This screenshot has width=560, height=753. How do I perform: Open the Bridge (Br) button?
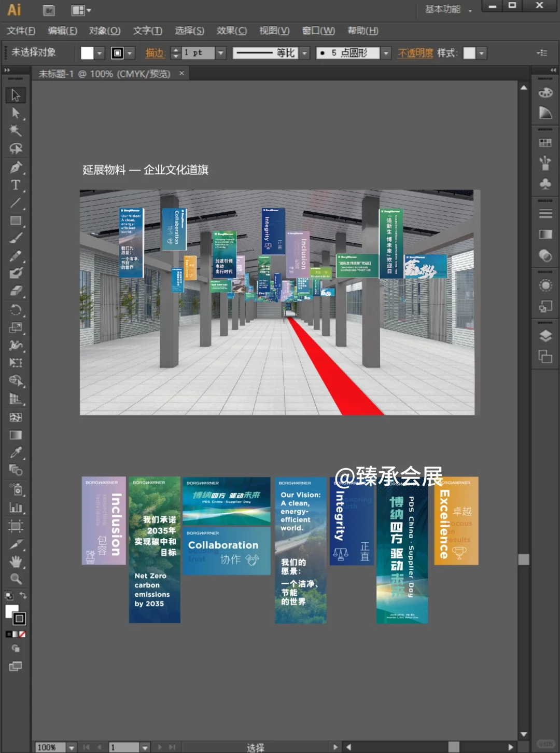(49, 10)
